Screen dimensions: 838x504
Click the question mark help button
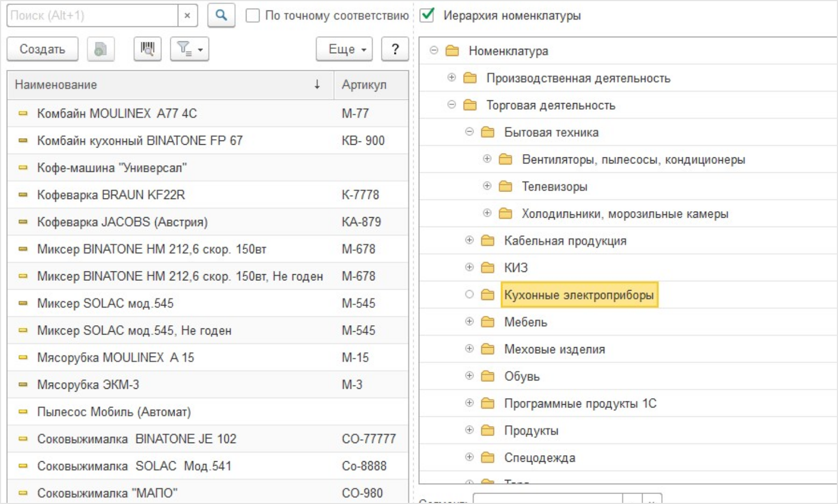pos(395,49)
